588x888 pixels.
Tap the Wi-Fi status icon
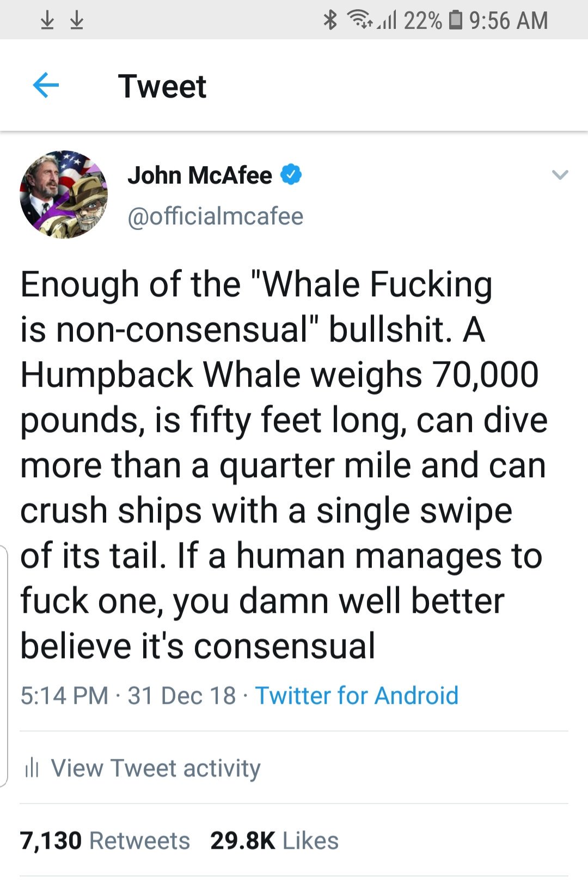[x=360, y=20]
